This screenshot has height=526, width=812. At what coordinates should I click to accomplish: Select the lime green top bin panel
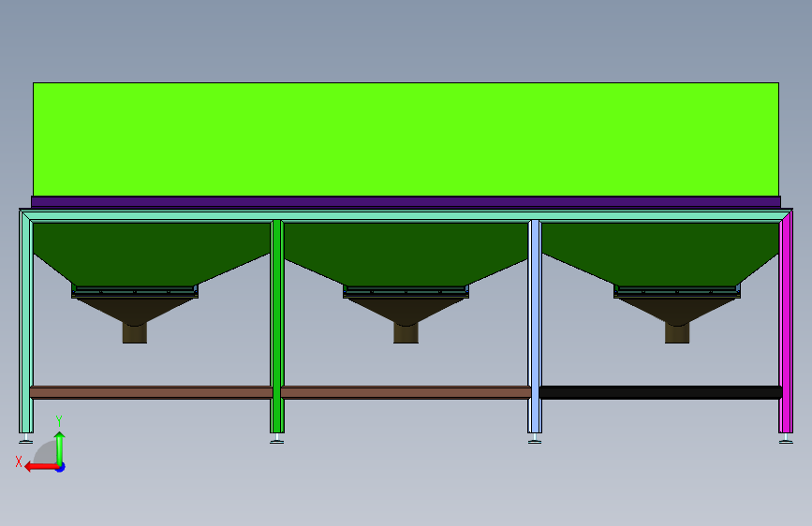(x=406, y=139)
